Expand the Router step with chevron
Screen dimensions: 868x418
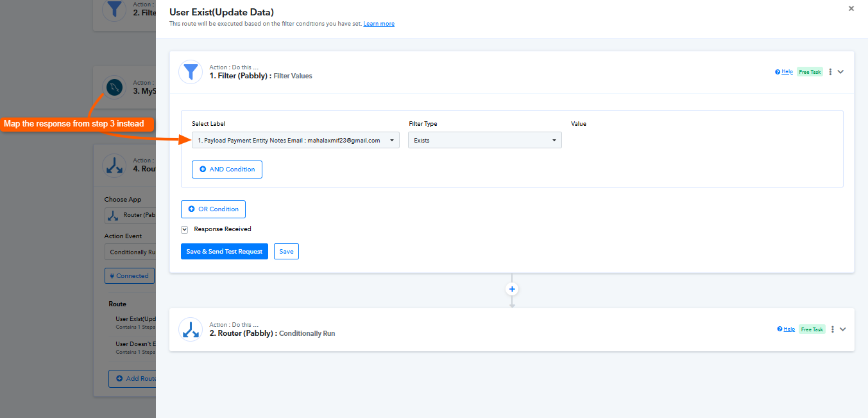coord(843,329)
